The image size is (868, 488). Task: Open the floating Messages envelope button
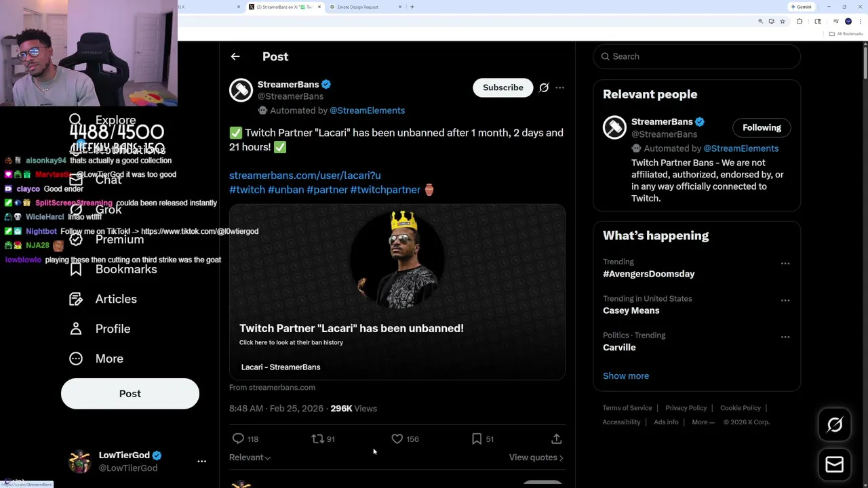[835, 465]
